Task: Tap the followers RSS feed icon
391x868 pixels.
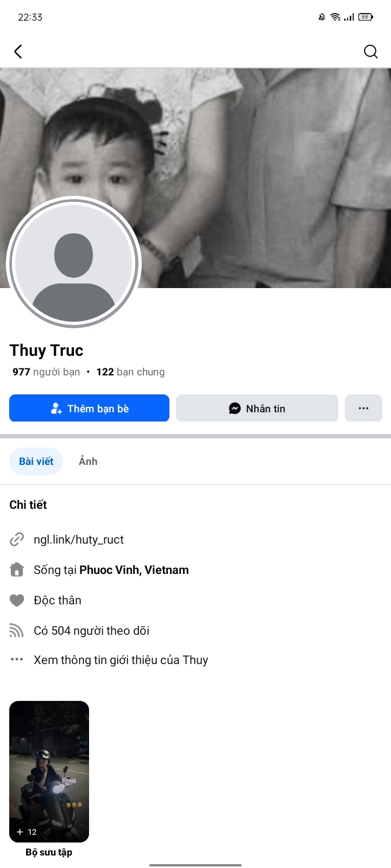Action: pyautogui.click(x=17, y=630)
